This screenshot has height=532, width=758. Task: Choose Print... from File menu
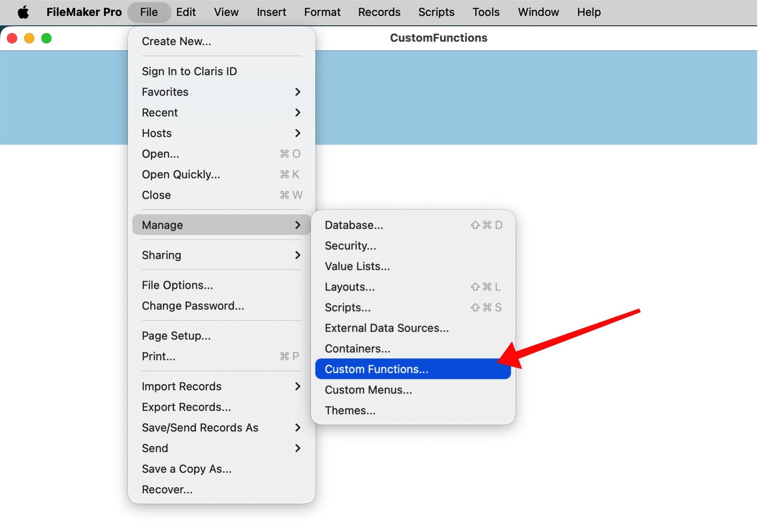pos(221,356)
